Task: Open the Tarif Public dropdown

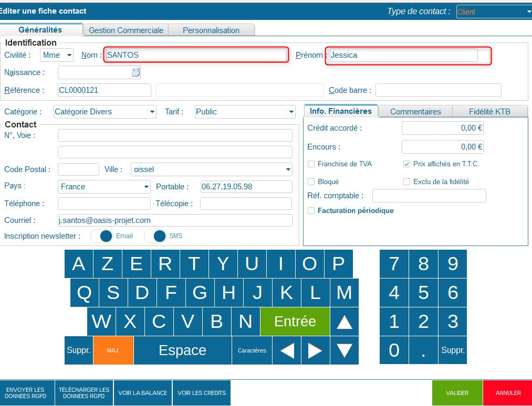Action: click(245, 112)
